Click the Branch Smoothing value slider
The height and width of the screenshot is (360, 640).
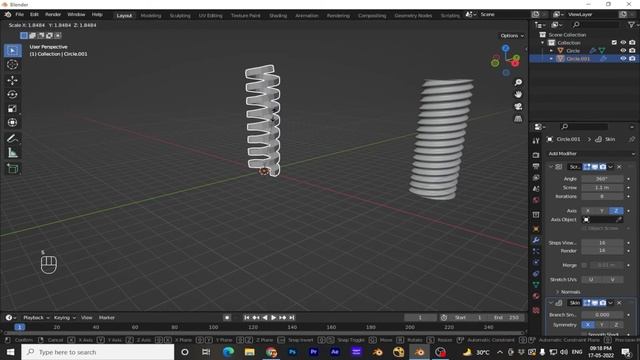tap(602, 315)
